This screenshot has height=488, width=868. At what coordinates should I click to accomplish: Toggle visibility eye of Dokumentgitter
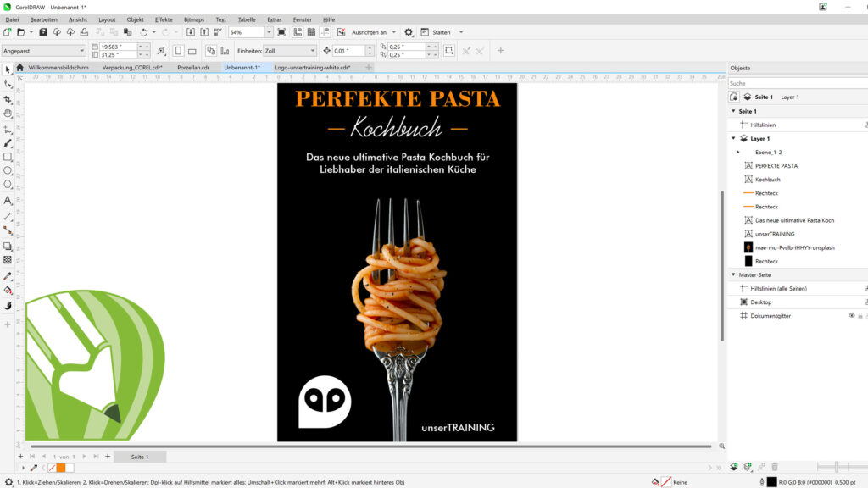coord(851,316)
